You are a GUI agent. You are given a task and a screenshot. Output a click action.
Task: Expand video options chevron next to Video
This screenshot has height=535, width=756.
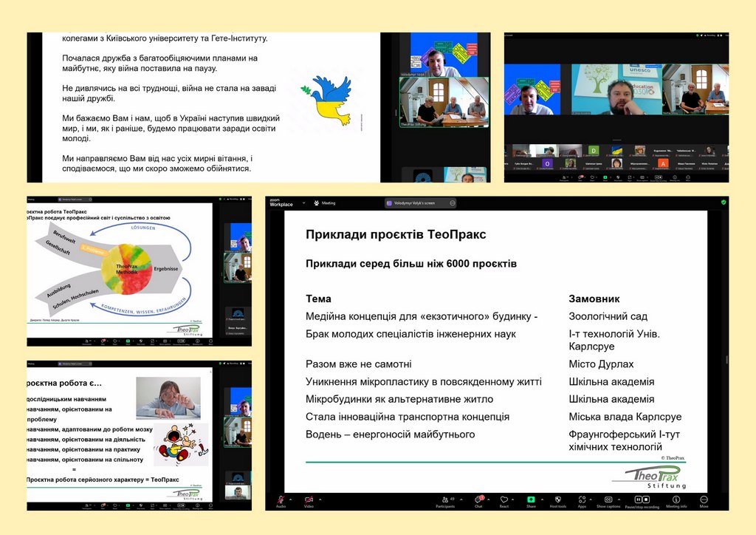pyautogui.click(x=320, y=500)
